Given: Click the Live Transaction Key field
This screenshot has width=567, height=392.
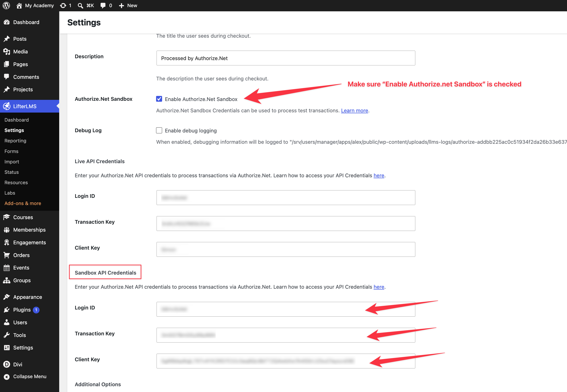Looking at the screenshot, I should [x=285, y=224].
